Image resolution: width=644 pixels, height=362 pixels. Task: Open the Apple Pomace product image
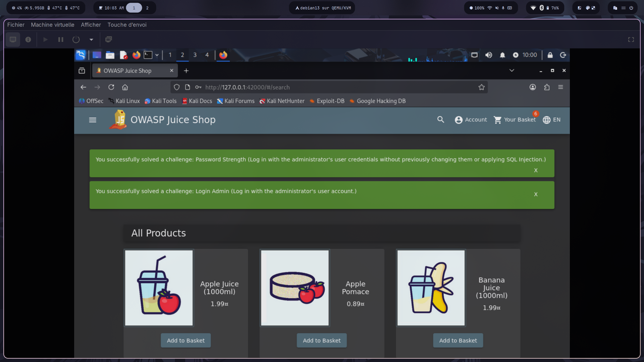[295, 288]
